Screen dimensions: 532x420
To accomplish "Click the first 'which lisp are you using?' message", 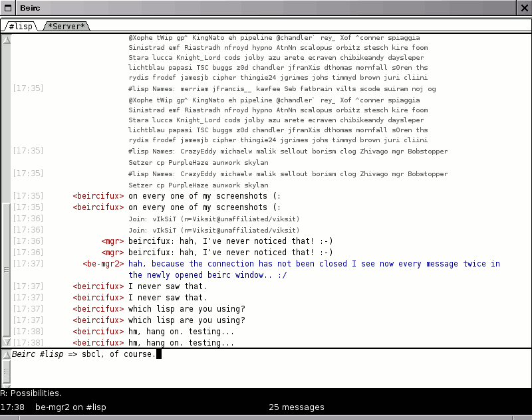I will click(187, 309).
